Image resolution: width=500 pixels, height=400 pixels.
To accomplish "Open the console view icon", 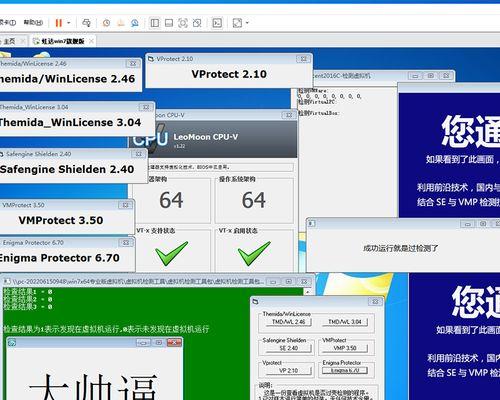I will pyautogui.click(x=217, y=23).
